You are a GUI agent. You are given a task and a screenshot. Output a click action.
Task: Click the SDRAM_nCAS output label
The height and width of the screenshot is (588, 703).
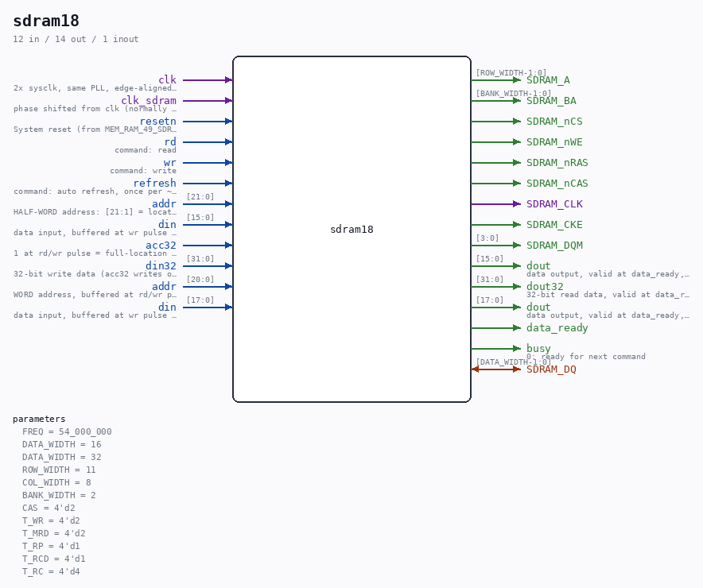(x=557, y=184)
